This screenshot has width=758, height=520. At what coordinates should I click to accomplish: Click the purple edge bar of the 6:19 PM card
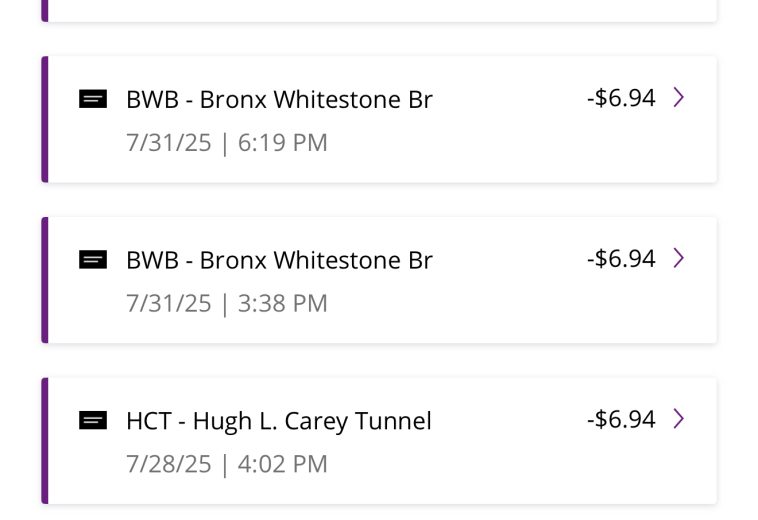coord(45,119)
